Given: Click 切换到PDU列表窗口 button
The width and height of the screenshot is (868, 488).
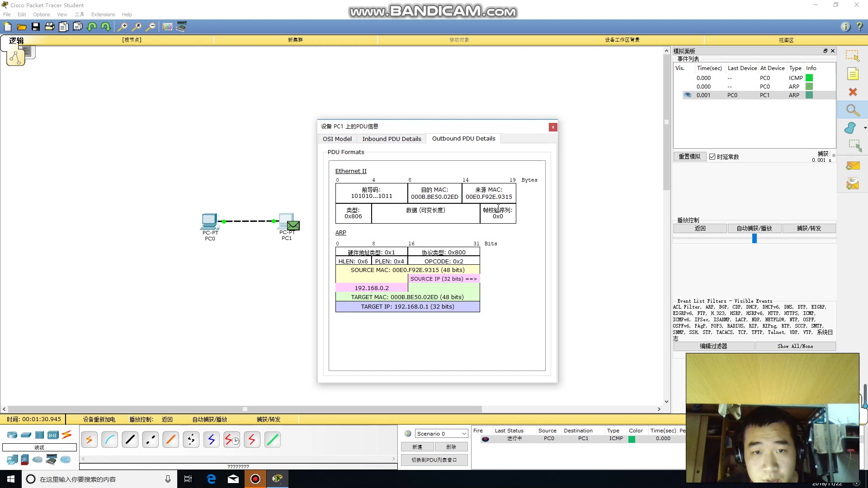Looking at the screenshot, I should [434, 460].
